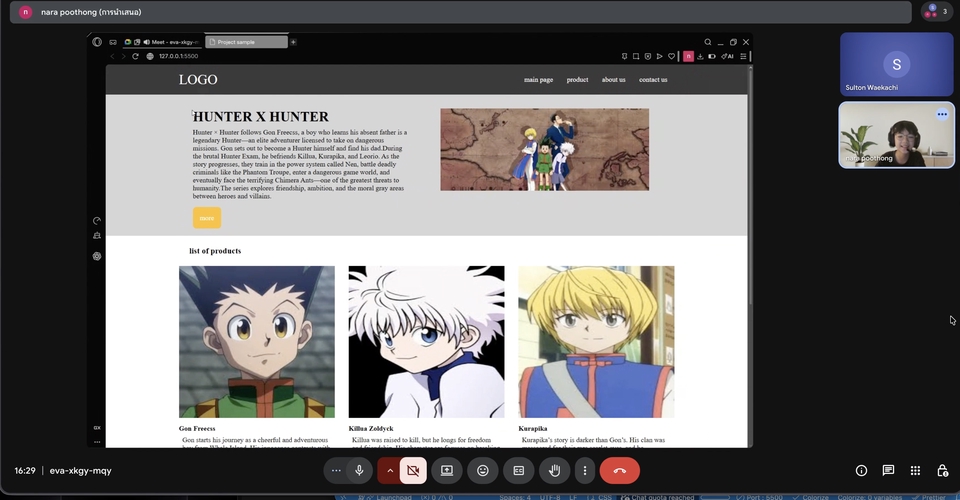Screen dimensions: 960x500
Task: Toggle closed captions
Action: (519, 471)
